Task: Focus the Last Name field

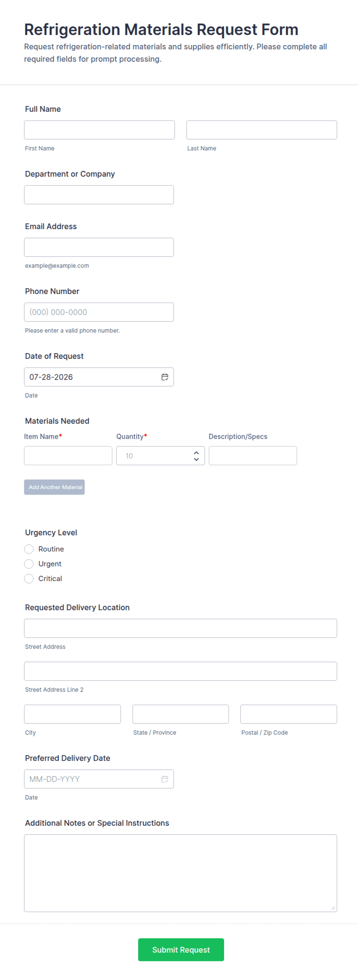Action: pyautogui.click(x=262, y=130)
